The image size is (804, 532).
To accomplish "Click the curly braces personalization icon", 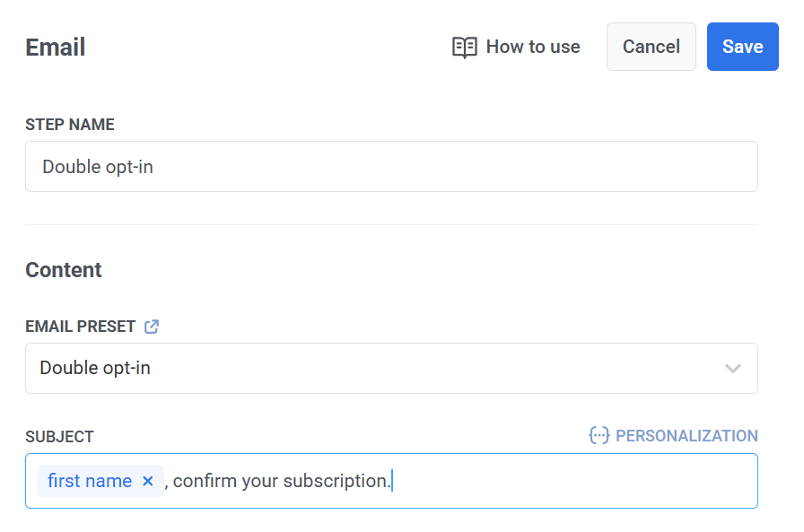I will pos(599,436).
